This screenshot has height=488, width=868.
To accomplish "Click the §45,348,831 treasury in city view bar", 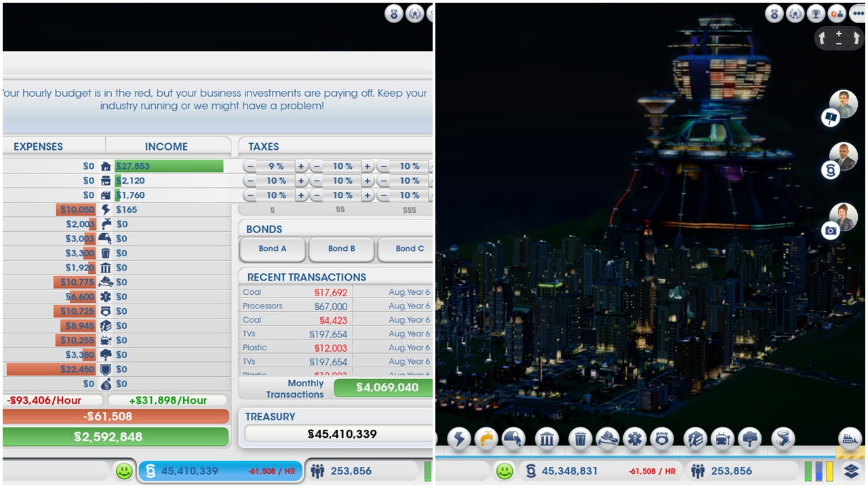I will [x=600, y=471].
